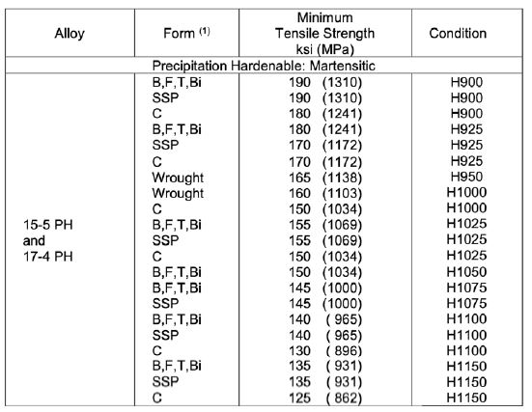Click the Alloy column header
This screenshot has width=532, height=412.
(70, 33)
